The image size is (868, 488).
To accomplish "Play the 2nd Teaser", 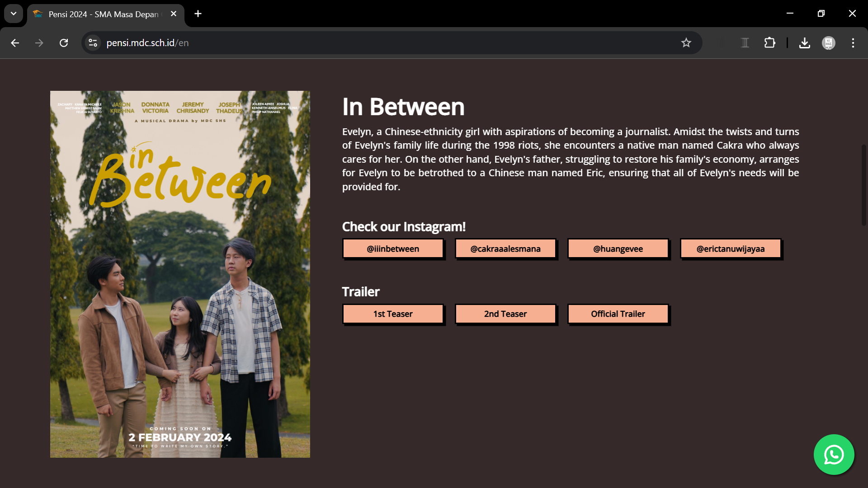I will [505, 314].
